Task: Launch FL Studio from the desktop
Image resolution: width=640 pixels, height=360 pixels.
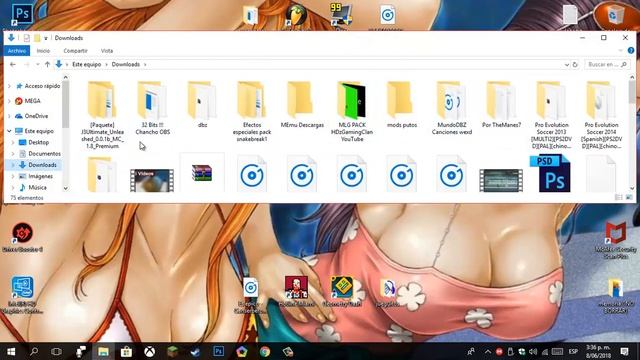Action: coord(296,16)
